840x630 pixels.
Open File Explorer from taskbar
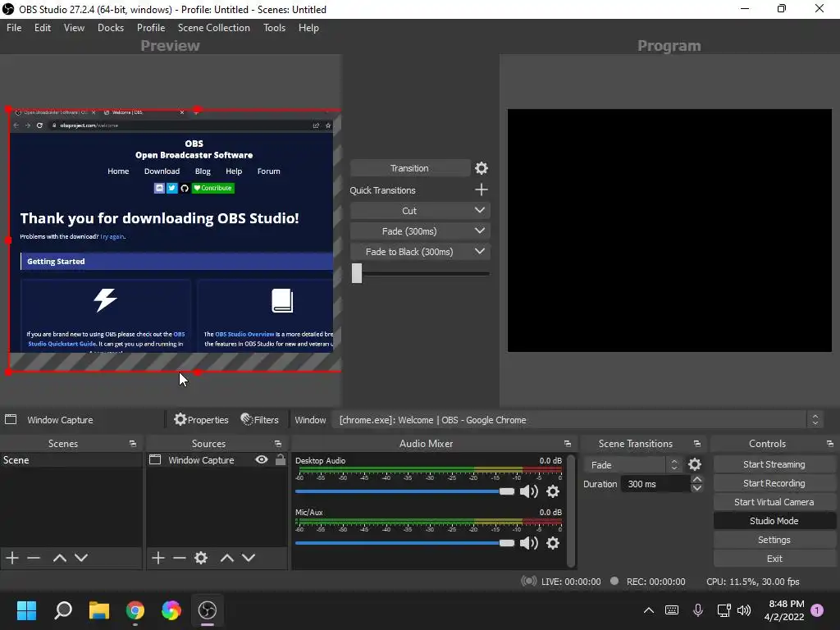99,610
